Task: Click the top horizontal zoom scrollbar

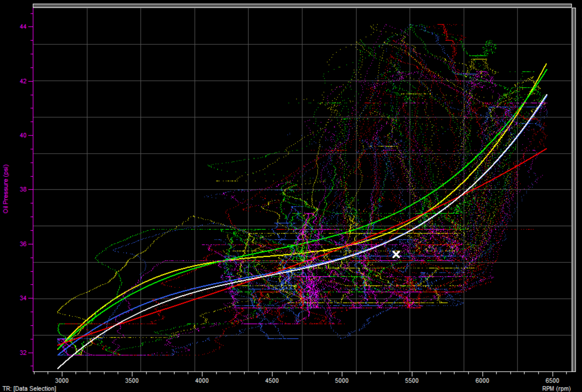Action: pyautogui.click(x=302, y=6)
